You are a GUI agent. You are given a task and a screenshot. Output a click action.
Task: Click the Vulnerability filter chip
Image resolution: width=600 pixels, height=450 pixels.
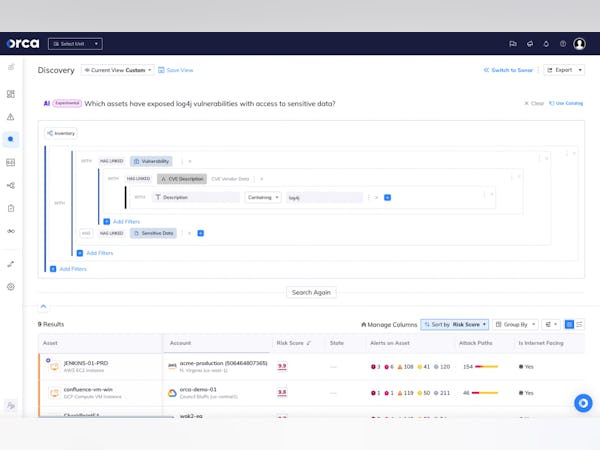pos(152,161)
